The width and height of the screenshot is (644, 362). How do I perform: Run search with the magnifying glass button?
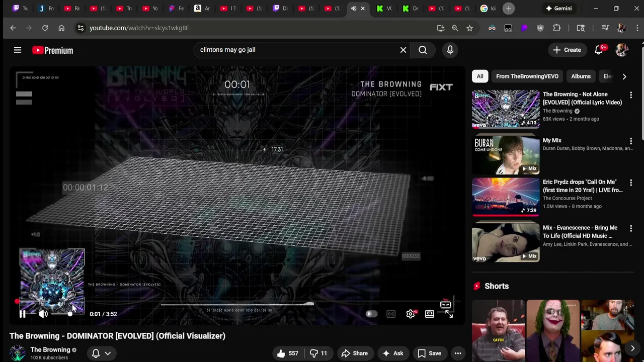click(x=423, y=50)
